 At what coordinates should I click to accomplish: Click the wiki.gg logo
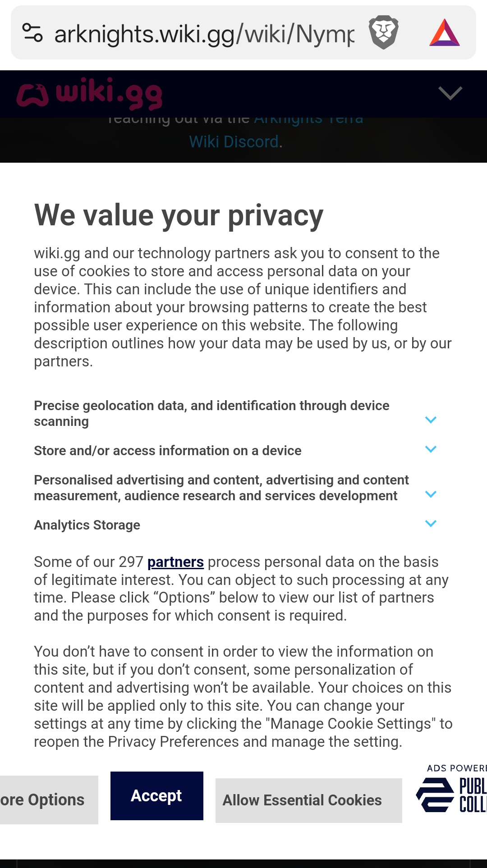point(89,93)
